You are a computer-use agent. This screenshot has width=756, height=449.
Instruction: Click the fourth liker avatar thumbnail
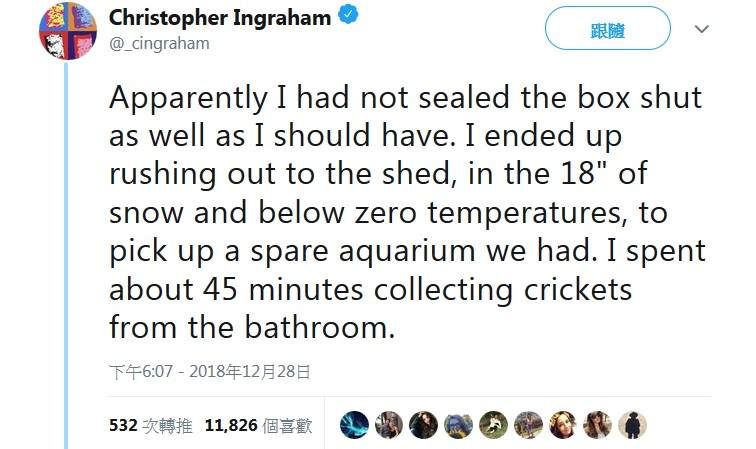[x=459, y=425]
